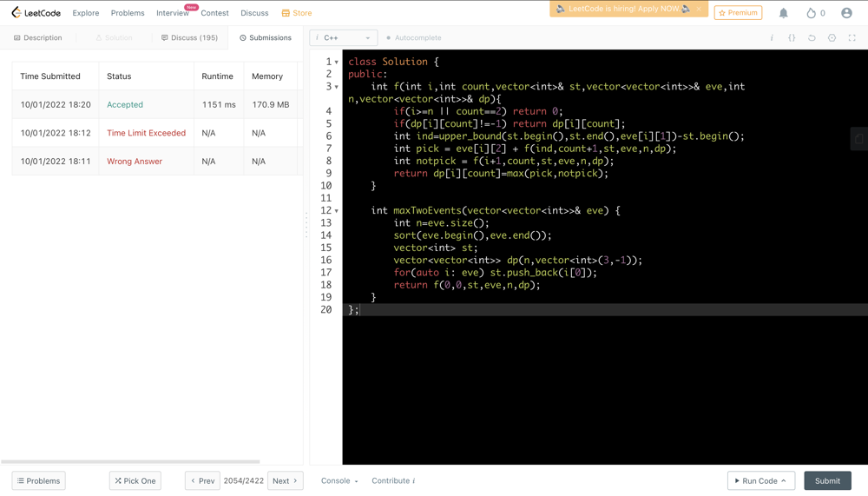
Task: Click the Runtime column header
Action: [218, 76]
